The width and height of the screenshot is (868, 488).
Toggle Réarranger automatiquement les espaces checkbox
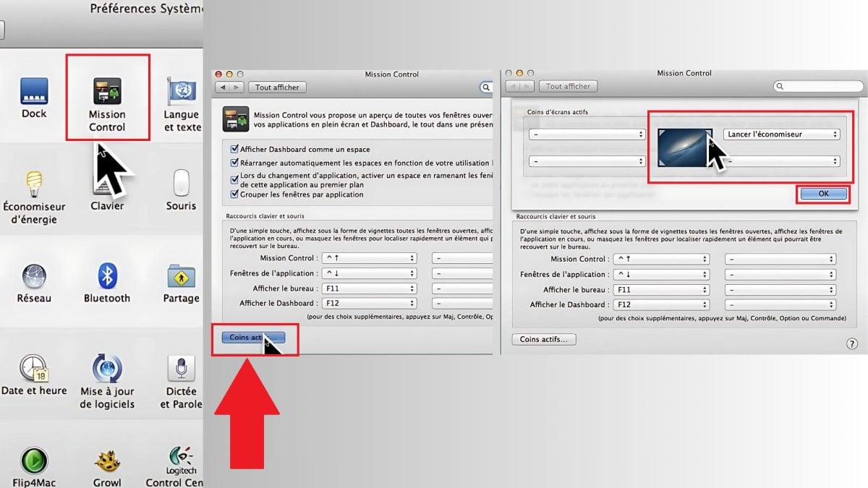[x=235, y=163]
